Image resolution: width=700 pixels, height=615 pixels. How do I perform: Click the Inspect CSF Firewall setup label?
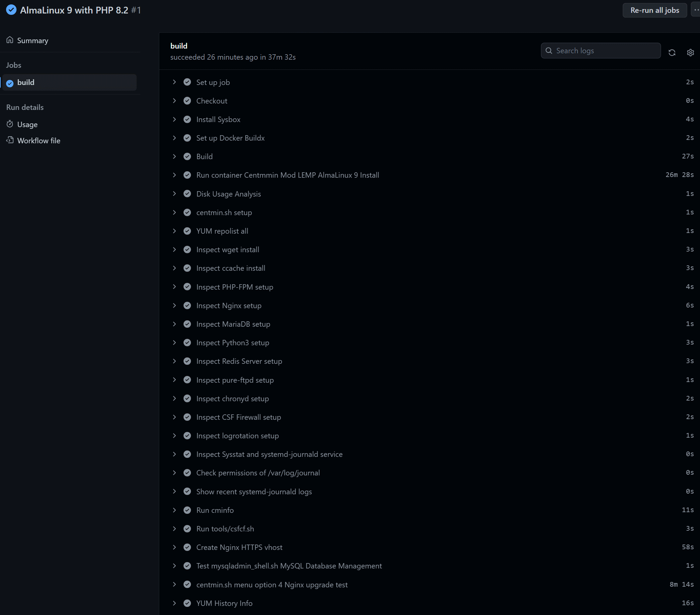point(239,417)
